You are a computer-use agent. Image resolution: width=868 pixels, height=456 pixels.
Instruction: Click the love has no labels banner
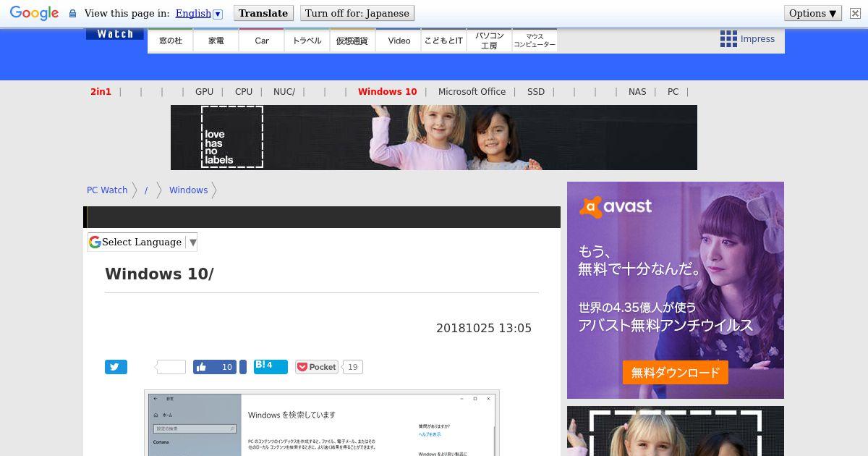(434, 138)
